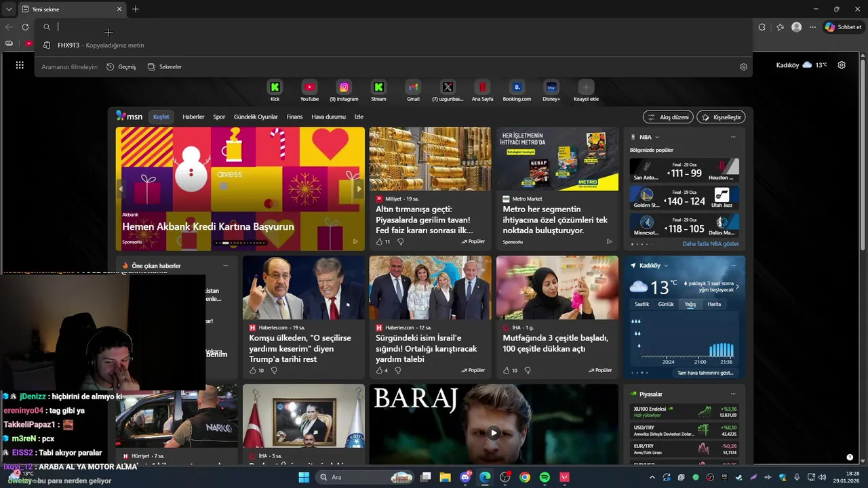868x488 pixels.
Task: Click the Akış düzeni button
Action: point(668,117)
